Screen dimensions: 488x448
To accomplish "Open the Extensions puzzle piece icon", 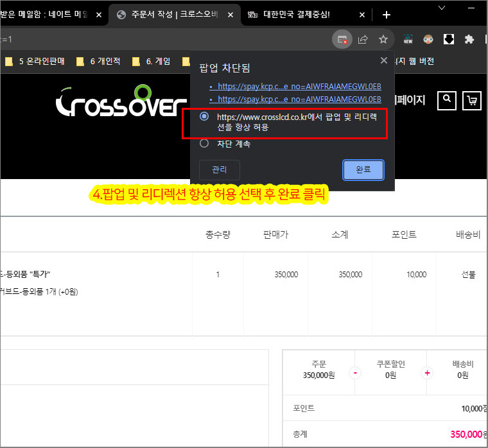I will (469, 39).
